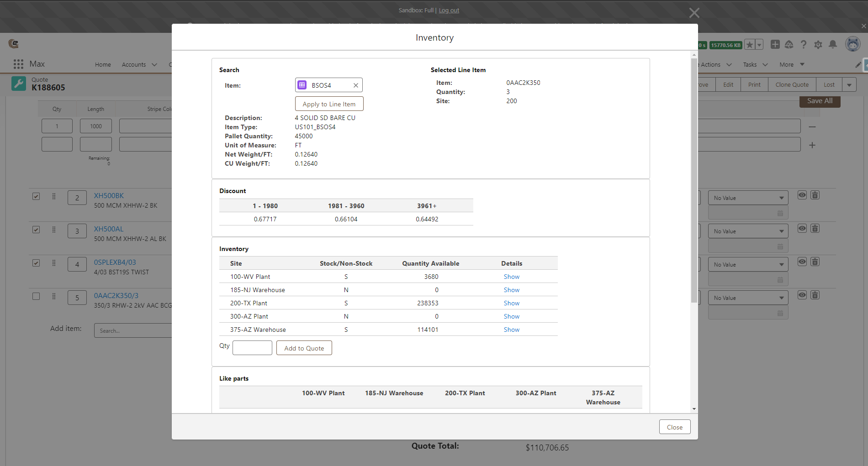
Task: Open Setup via the gear icon
Action: click(818, 44)
